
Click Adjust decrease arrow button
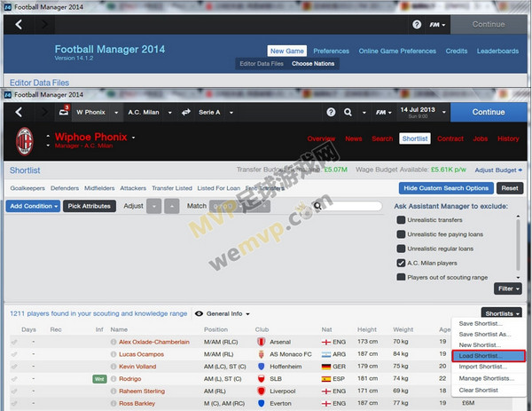click(153, 206)
